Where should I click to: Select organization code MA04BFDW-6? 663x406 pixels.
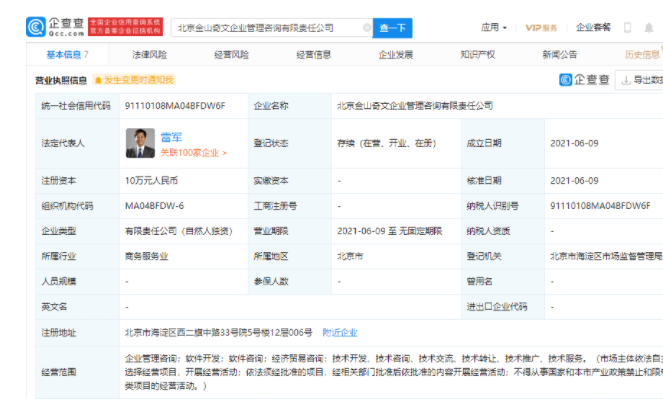(x=154, y=206)
